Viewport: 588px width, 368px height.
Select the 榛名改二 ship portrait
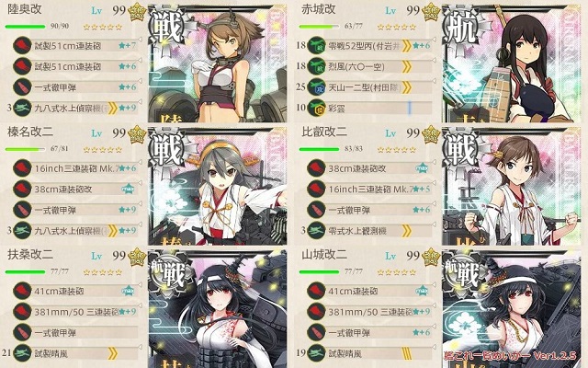click(x=218, y=187)
